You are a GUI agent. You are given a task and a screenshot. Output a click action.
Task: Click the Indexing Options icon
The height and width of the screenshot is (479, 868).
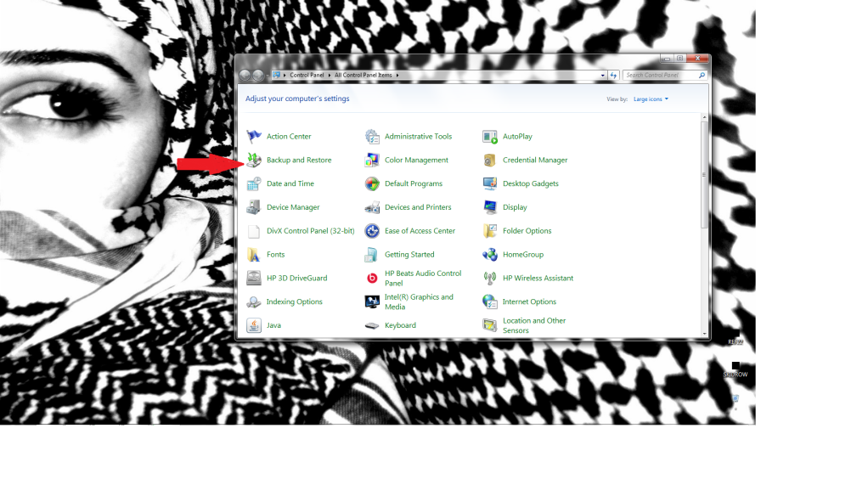(x=254, y=301)
